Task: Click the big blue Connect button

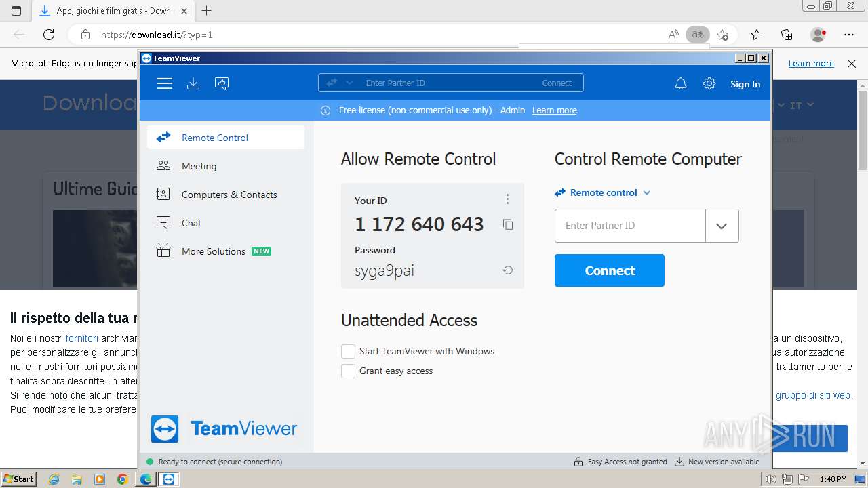Action: (610, 270)
